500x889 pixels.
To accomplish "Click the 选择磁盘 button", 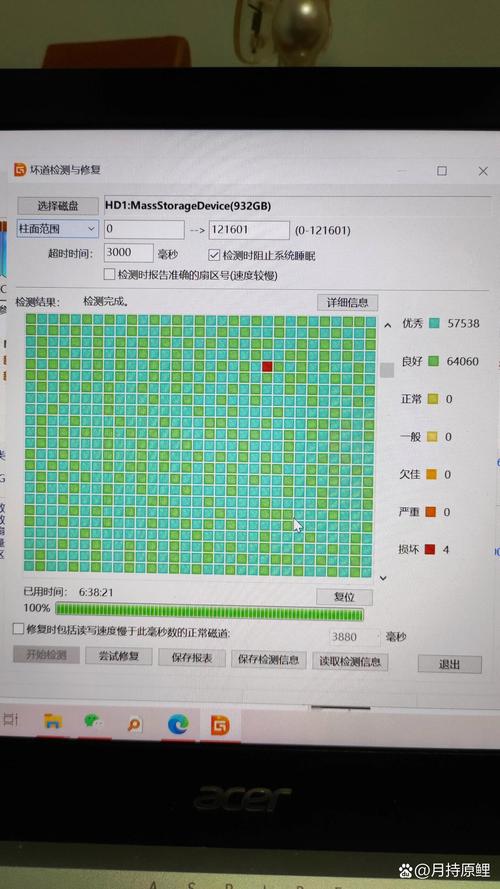I will pyautogui.click(x=58, y=205).
